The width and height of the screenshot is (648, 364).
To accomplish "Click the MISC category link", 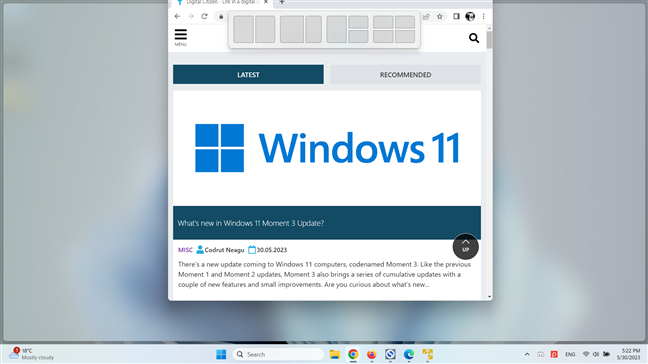I will tap(185, 250).
